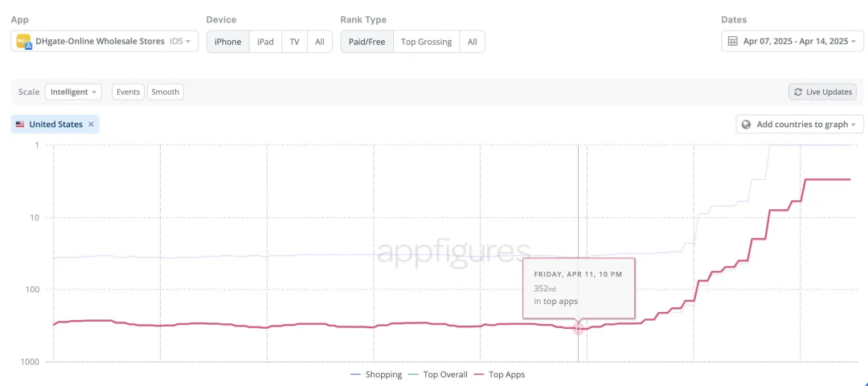The width and height of the screenshot is (868, 386).
Task: Open the Add countries to graph dropdown
Action: click(x=800, y=125)
